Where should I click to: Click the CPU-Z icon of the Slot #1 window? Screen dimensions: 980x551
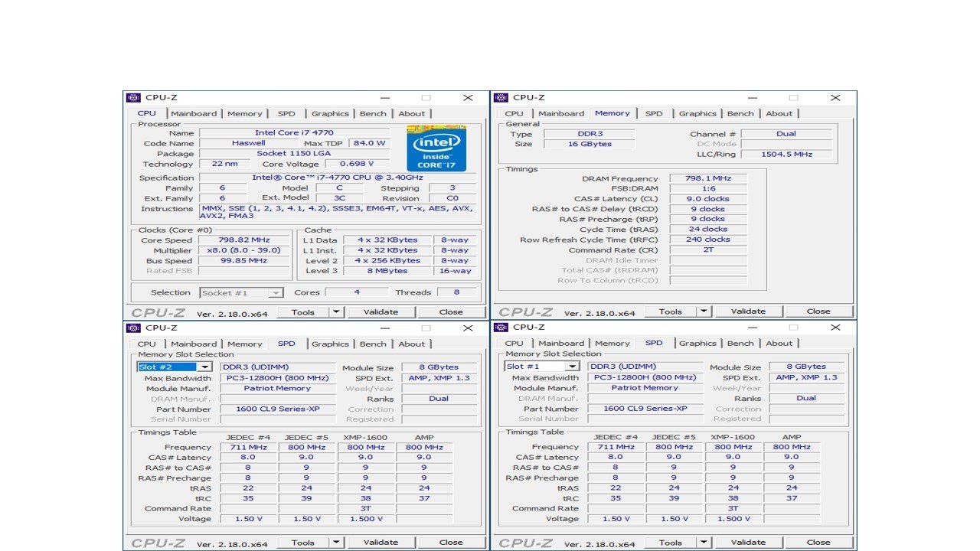point(501,327)
